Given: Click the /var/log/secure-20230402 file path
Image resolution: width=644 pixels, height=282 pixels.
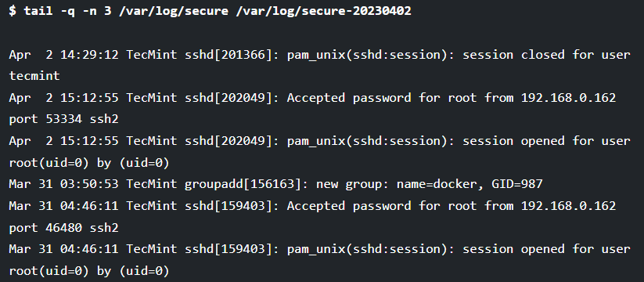Looking at the screenshot, I should pyautogui.click(x=324, y=11).
